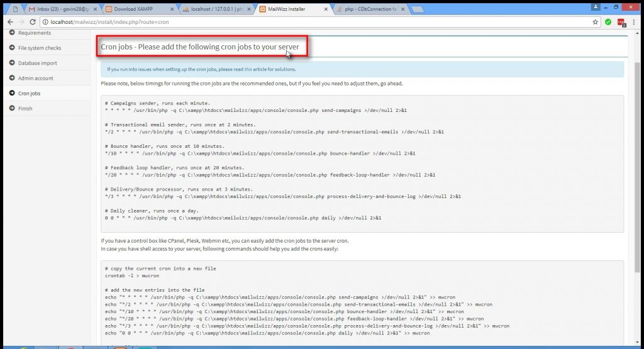Screen dimensions: 644x349
Task: Click the arrow icon beside Database import
Action: click(x=12, y=63)
